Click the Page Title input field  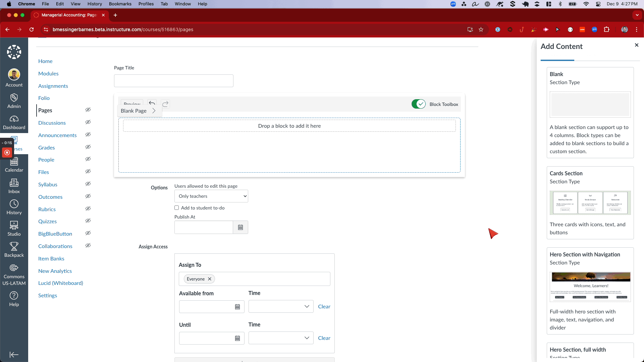173,81
